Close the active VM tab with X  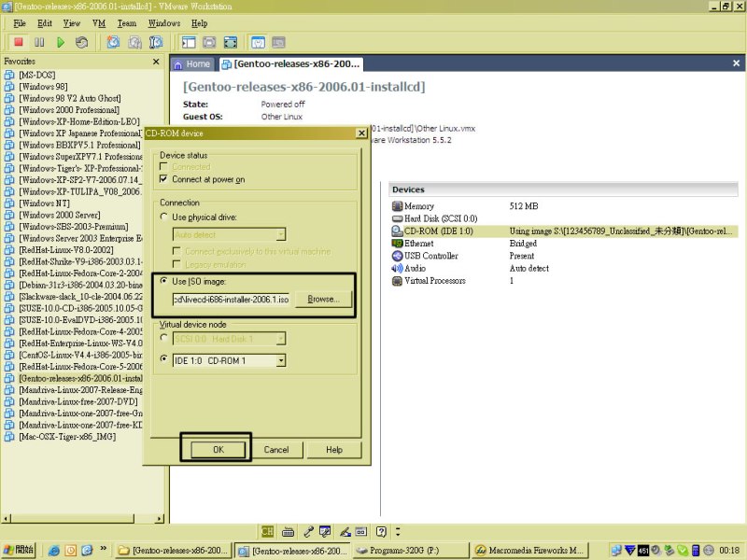pyautogui.click(x=736, y=63)
